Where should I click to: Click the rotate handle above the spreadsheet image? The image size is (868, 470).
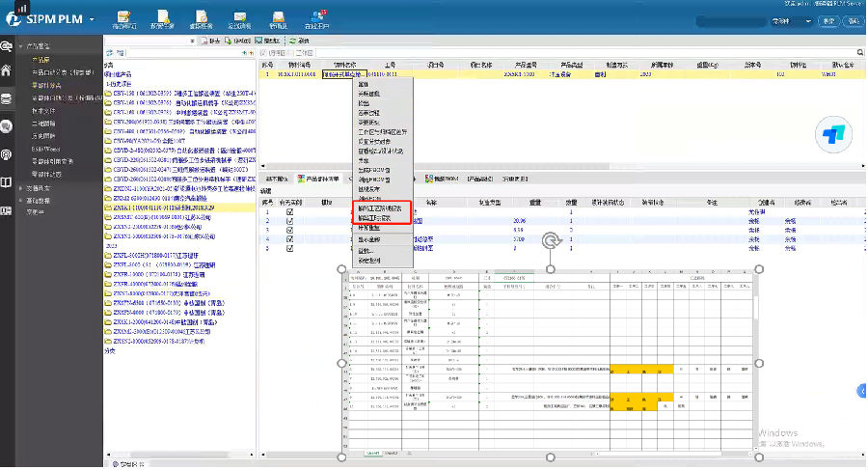click(x=551, y=242)
